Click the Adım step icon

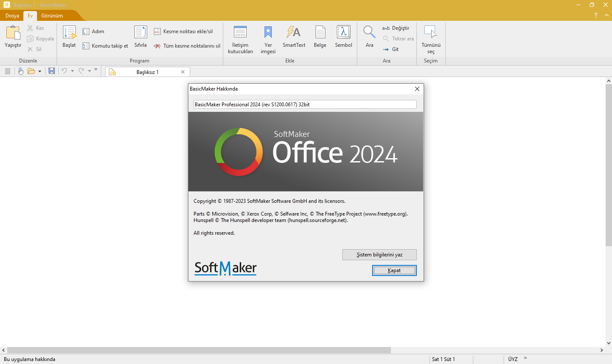pyautogui.click(x=86, y=31)
